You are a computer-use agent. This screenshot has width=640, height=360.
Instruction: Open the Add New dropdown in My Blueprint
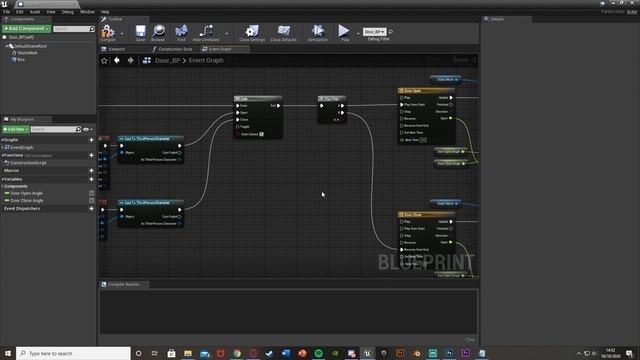[x=16, y=129]
